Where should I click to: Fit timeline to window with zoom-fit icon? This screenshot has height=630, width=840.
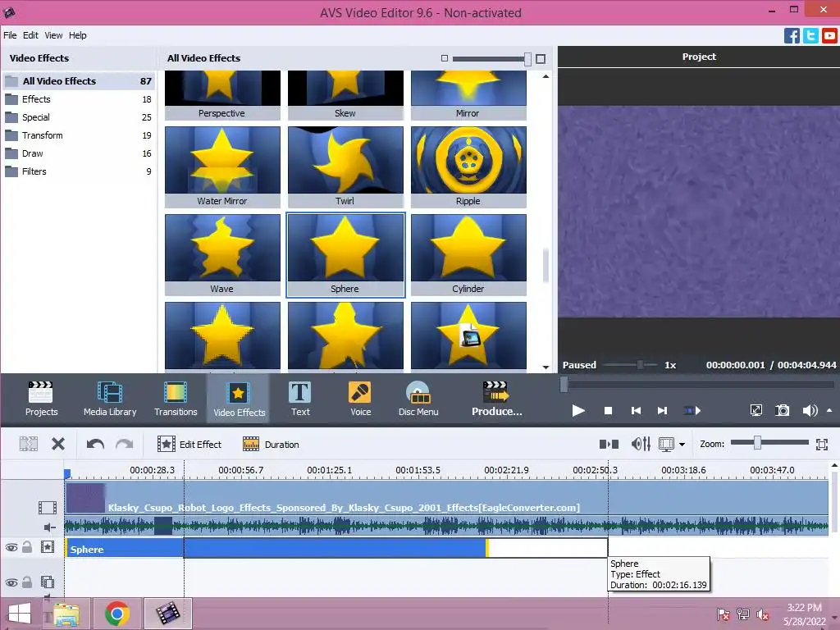coord(822,444)
